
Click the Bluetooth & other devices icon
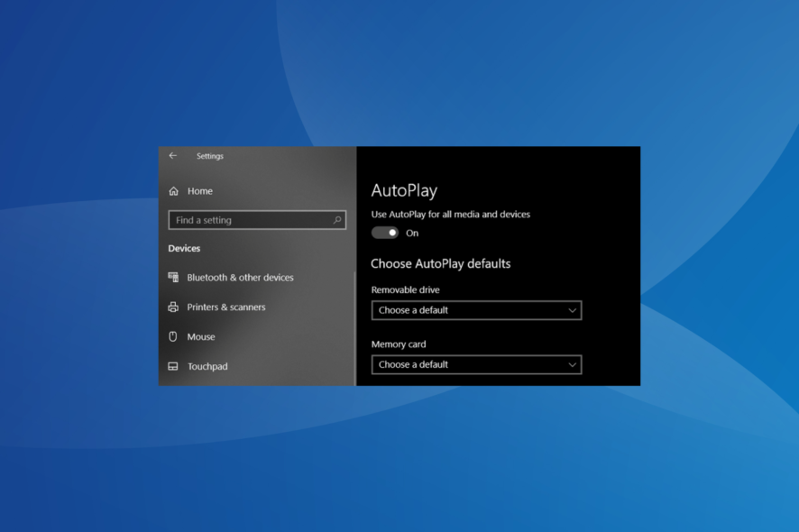(x=173, y=277)
